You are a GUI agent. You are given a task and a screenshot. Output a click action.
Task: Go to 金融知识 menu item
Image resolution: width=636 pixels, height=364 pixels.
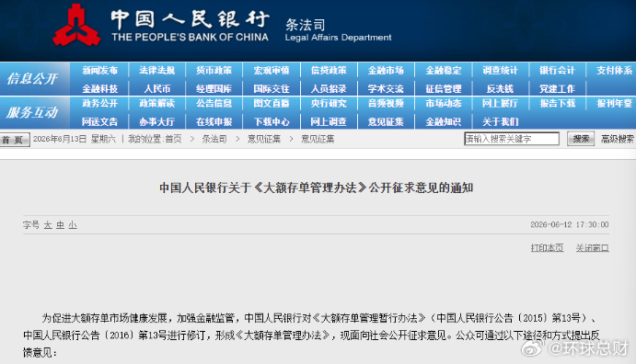tap(444, 121)
